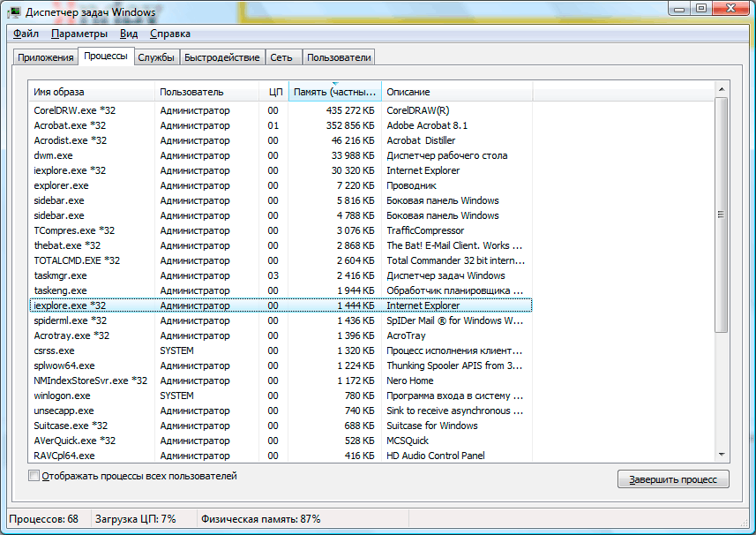Screen dimensions: 756x535
Task: Select the taskeng.exe process
Action: [x=281, y=290]
